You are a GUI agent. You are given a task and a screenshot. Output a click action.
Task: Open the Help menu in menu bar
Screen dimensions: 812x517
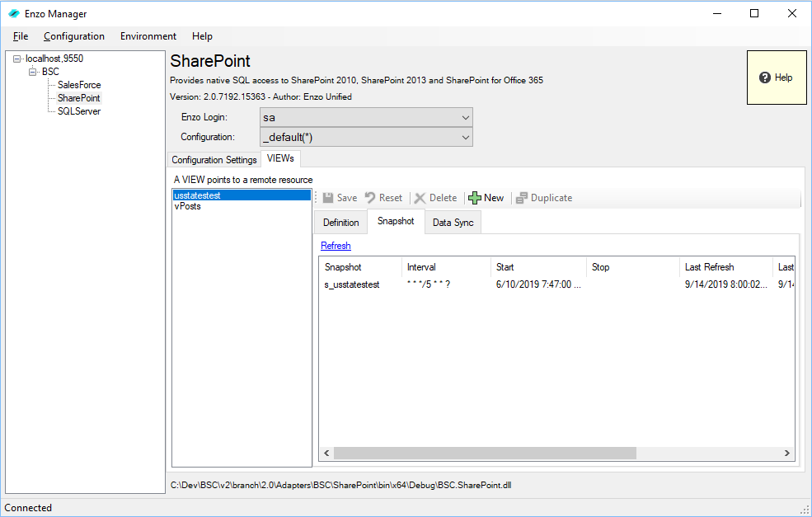202,36
